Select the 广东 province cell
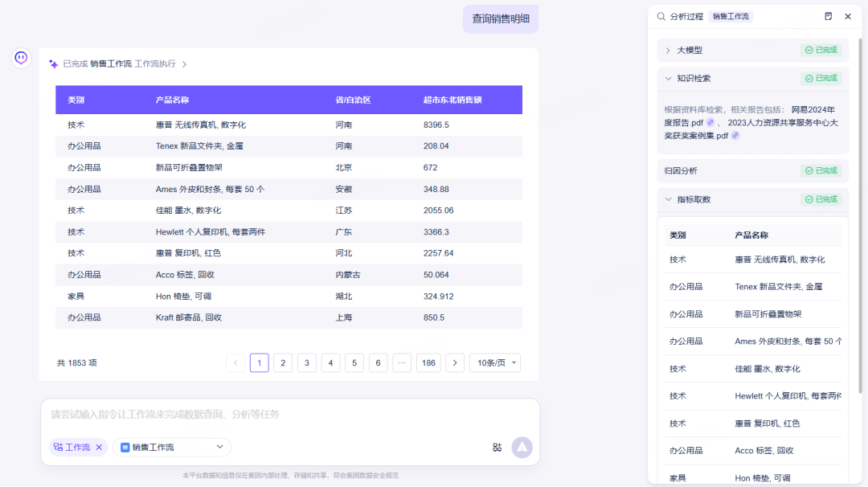The image size is (868, 487). point(343,232)
